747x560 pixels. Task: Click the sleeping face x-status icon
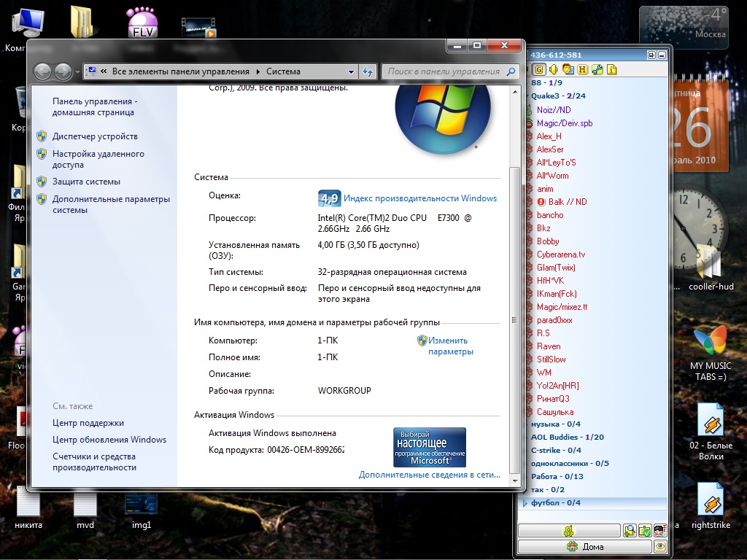coord(659,531)
